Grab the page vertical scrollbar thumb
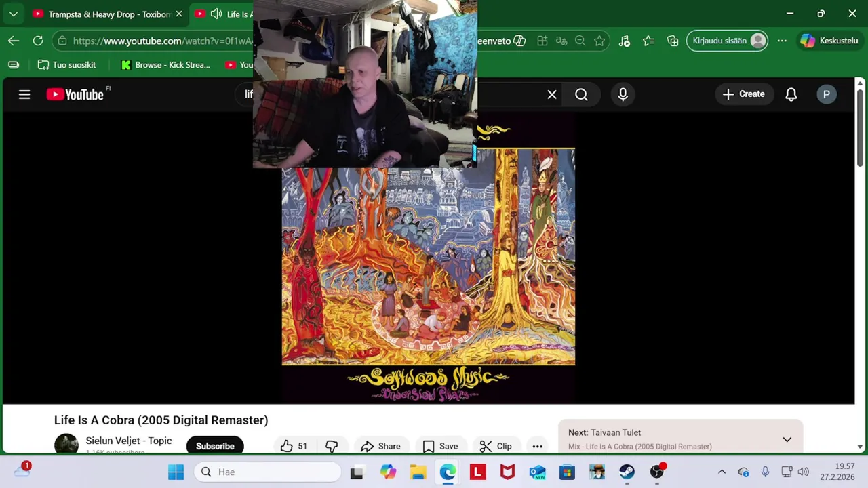The image size is (868, 488). pos(860,129)
